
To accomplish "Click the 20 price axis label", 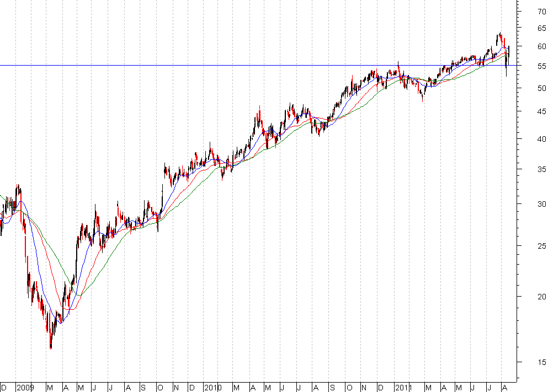I will pyautogui.click(x=541, y=297).
